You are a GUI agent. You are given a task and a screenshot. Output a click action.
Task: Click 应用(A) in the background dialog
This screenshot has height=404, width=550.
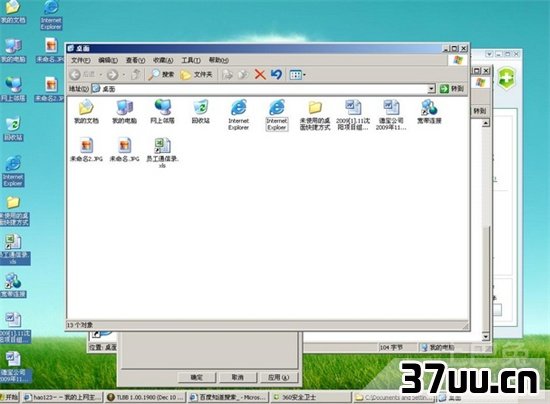click(279, 377)
